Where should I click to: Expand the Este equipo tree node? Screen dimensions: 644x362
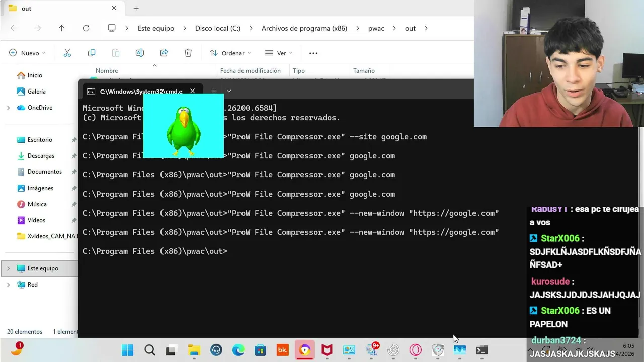point(8,268)
